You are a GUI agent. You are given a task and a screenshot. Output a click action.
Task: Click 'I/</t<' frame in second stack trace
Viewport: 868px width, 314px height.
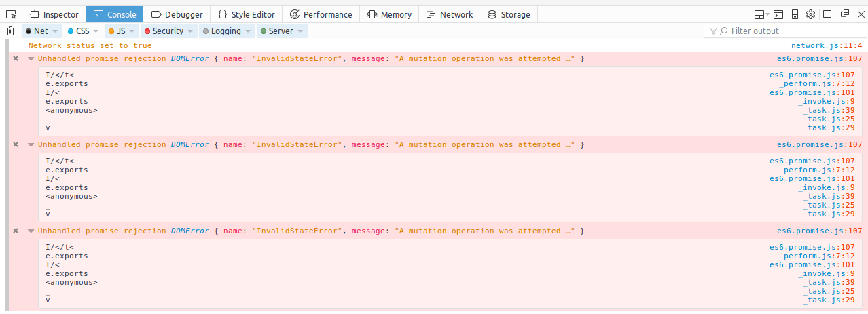point(60,161)
